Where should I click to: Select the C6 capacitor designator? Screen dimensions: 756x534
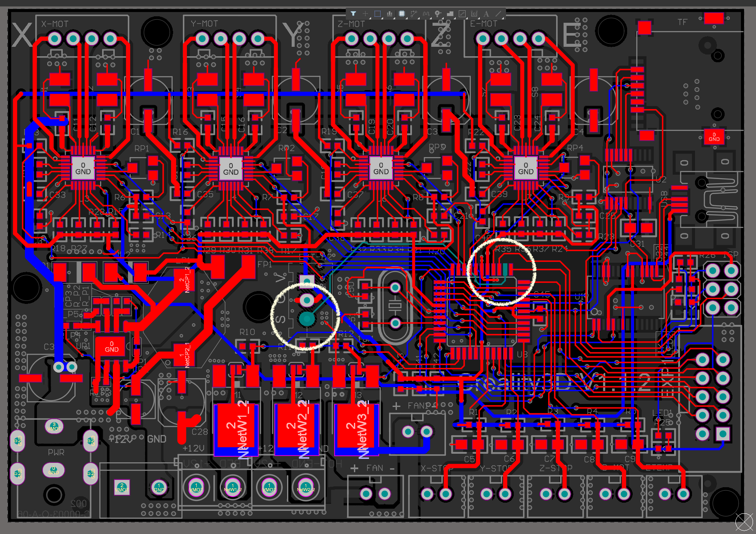(x=509, y=459)
